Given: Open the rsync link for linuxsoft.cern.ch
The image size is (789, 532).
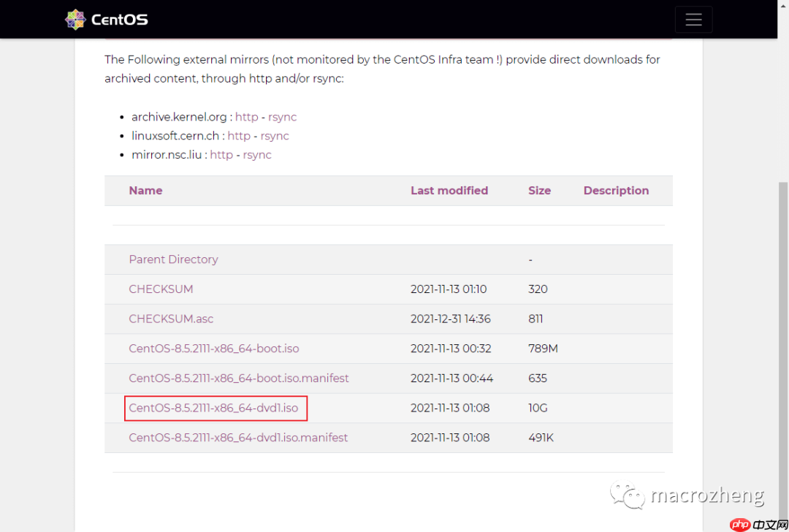Looking at the screenshot, I should pos(275,136).
